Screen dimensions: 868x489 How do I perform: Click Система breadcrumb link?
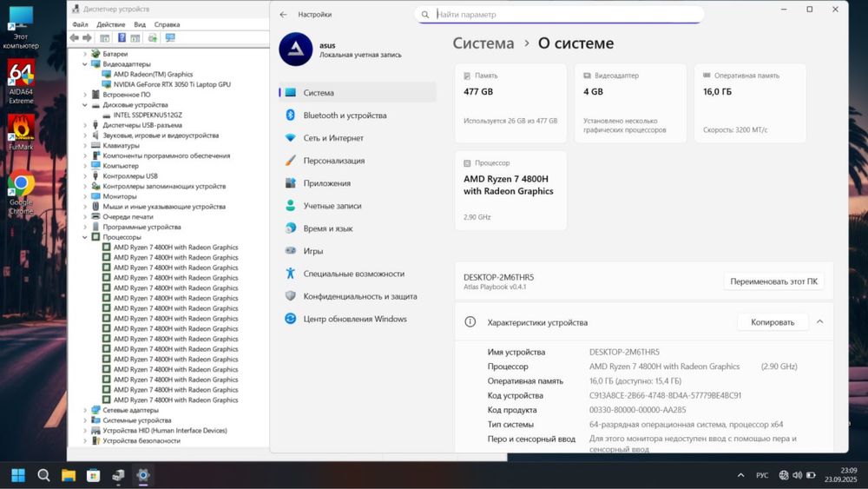coord(483,43)
